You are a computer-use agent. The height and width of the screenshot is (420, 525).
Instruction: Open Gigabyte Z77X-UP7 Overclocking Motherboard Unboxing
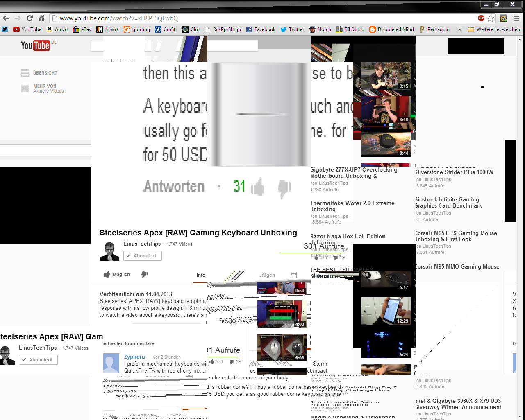tap(354, 173)
